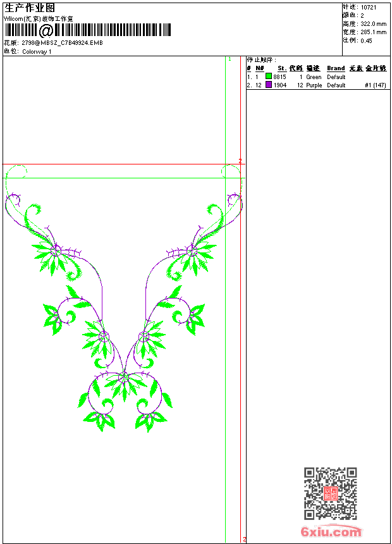Select the file name 2798@MBSZ_C7B49924.EMB

[x=62, y=43]
